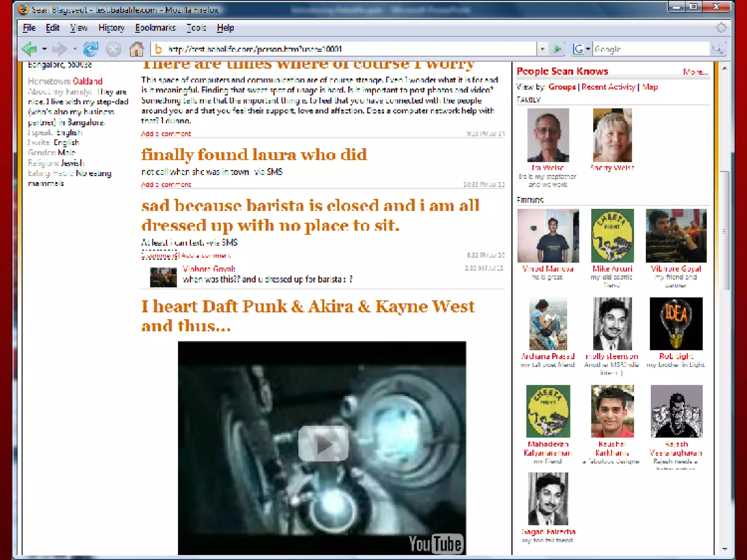Click the Hometown Oakland link
Image resolution: width=747 pixels, height=560 pixels.
pos(88,81)
